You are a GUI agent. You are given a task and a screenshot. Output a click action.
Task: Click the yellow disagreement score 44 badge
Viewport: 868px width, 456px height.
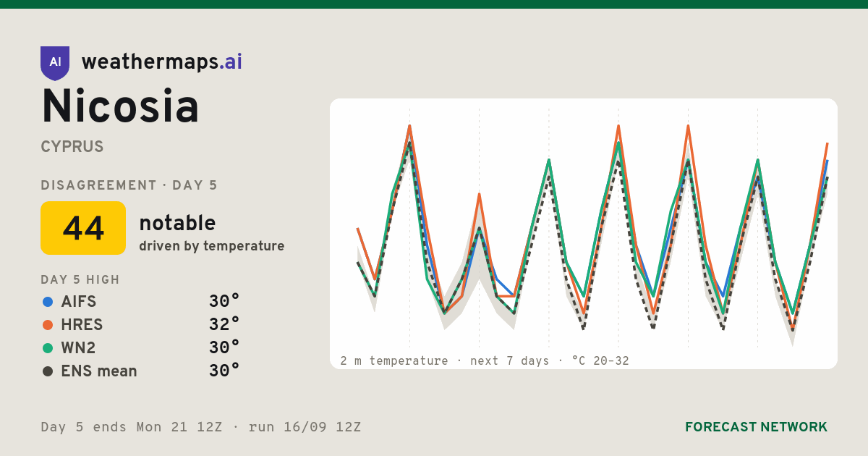pos(83,228)
